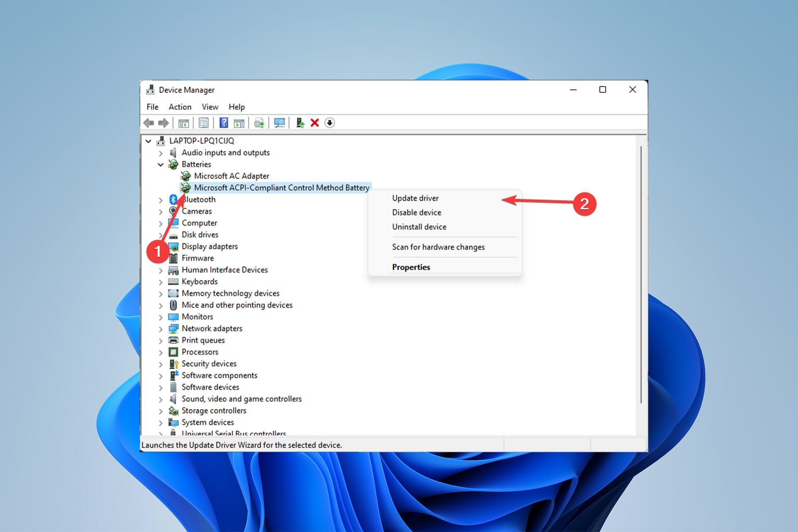Click the Forward arrow in the toolbar
798x532 pixels.
(164, 123)
